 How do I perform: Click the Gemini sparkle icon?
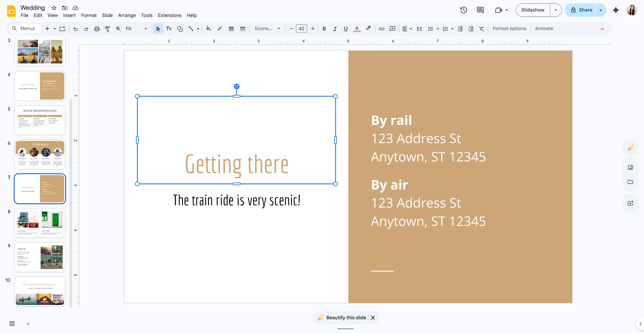click(616, 10)
